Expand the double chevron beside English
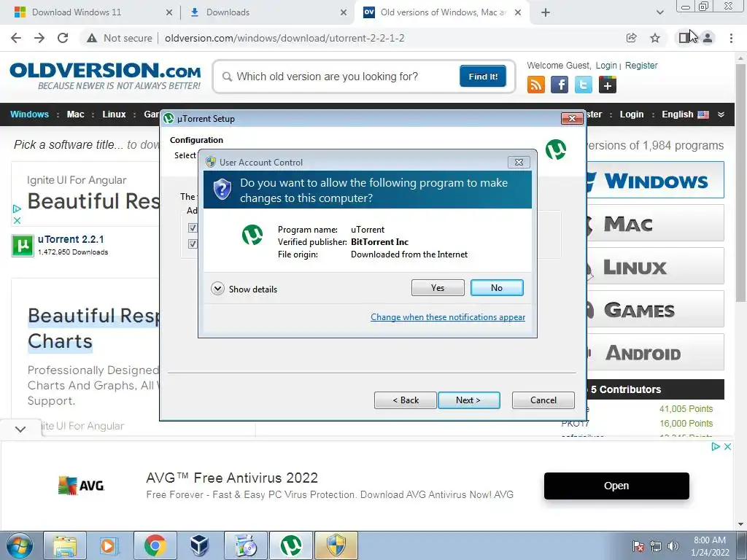747x560 pixels. [721, 114]
